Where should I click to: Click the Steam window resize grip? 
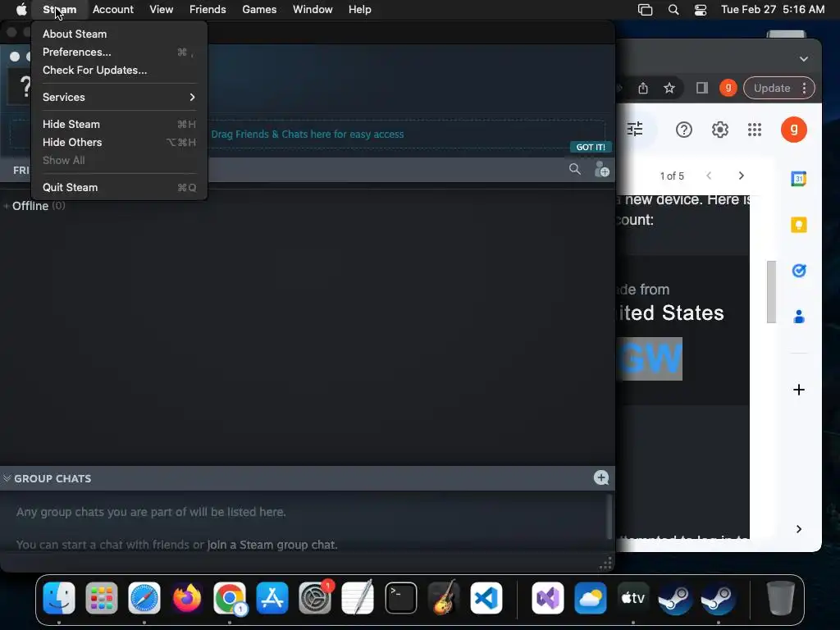coord(606,563)
